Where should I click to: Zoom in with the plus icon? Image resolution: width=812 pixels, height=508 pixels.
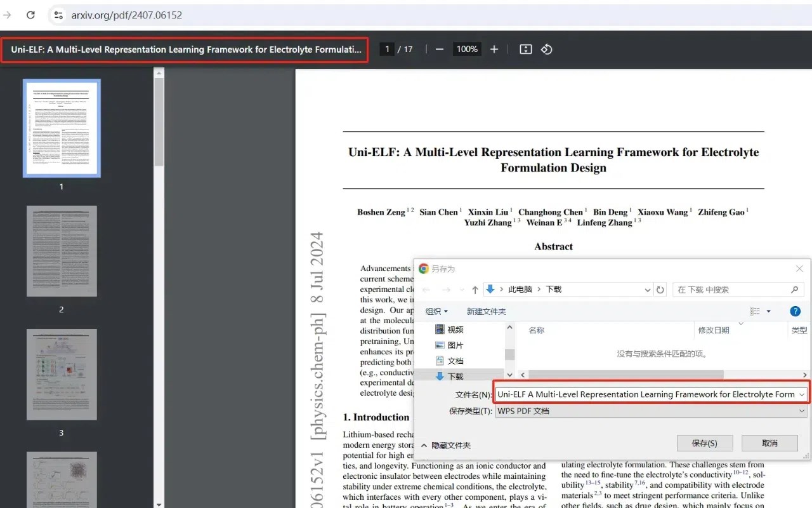[x=494, y=50]
